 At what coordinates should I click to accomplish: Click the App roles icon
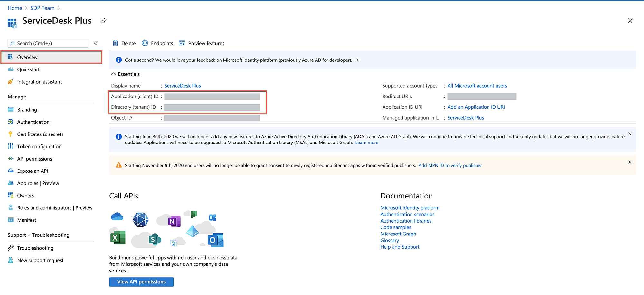click(11, 183)
